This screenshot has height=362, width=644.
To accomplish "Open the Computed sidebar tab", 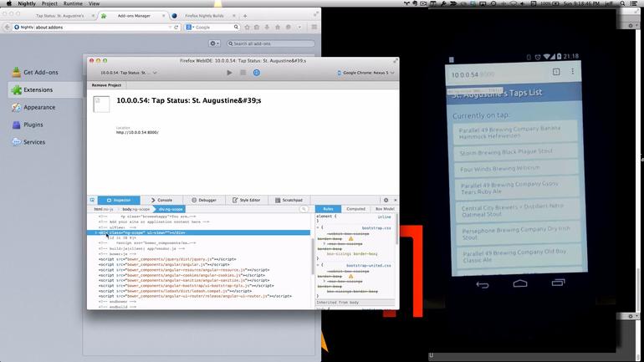I will [x=355, y=209].
